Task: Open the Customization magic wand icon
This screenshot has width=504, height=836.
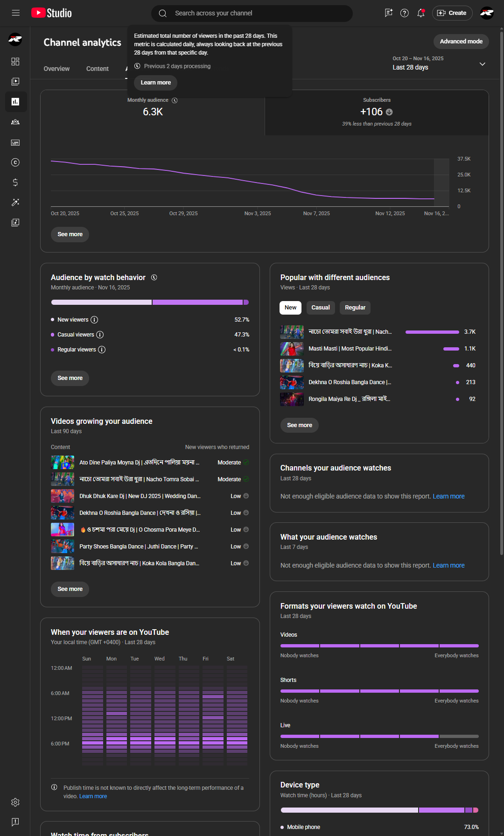Action: pyautogui.click(x=15, y=203)
